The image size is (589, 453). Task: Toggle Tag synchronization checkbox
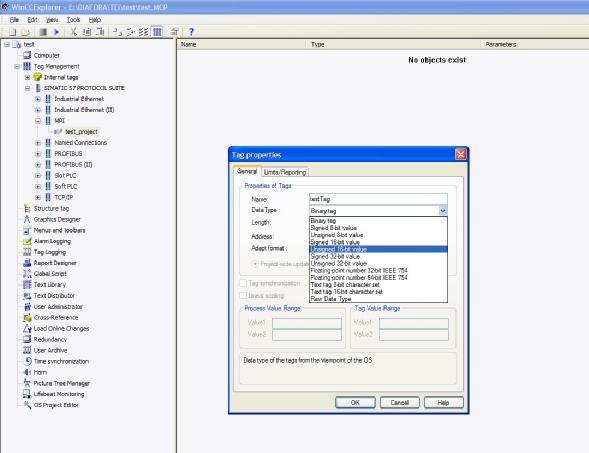pos(243,283)
